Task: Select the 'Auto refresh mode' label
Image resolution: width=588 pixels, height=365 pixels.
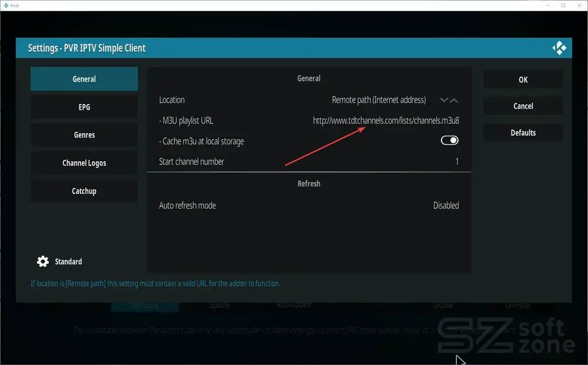Action: [x=188, y=205]
